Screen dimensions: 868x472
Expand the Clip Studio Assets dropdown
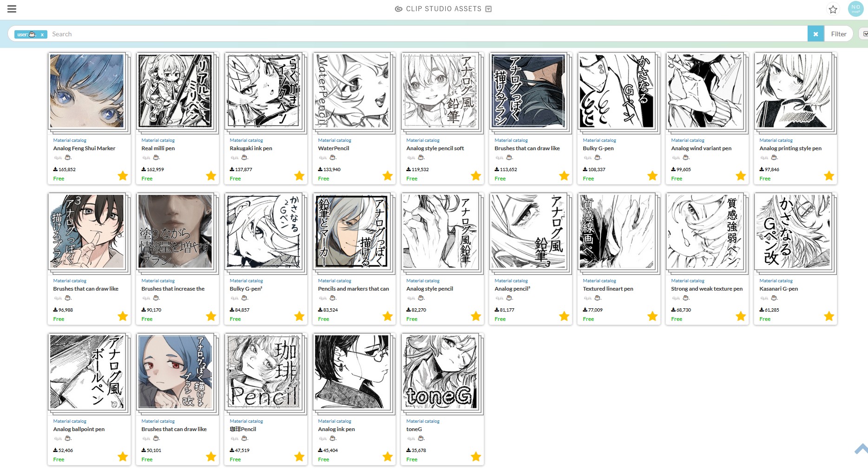coord(488,9)
